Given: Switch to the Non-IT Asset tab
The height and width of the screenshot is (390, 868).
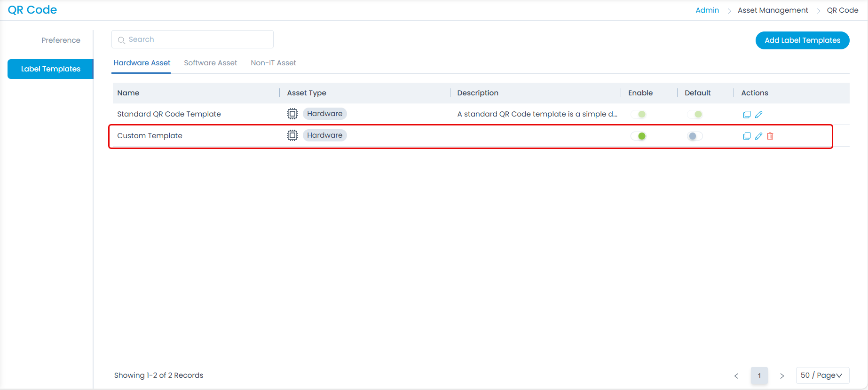Looking at the screenshot, I should pos(273,63).
